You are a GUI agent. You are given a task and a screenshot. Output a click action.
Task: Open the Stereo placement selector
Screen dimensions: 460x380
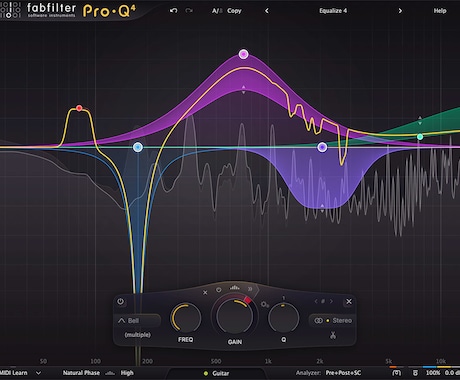click(342, 321)
